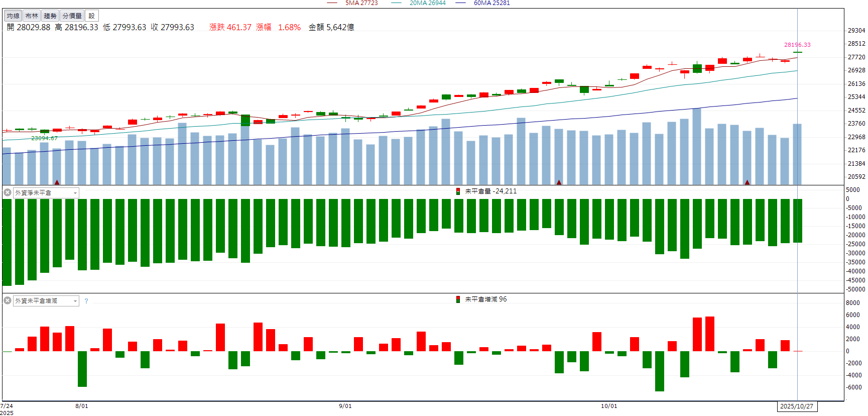Image resolution: width=868 pixels, height=416 pixels.
Task: Click the 8000 axis label in bottom panel
Action: 853,303
